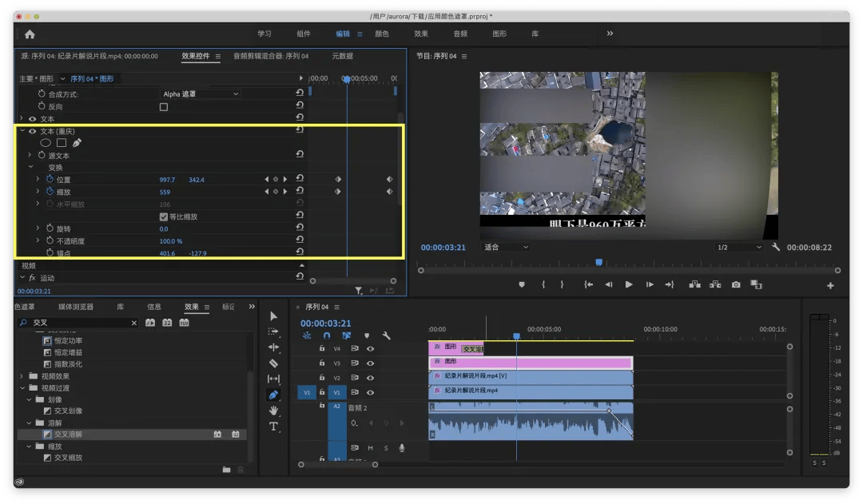Toggle timeline snapping magnet
The height and width of the screenshot is (504, 863).
pyautogui.click(x=327, y=335)
